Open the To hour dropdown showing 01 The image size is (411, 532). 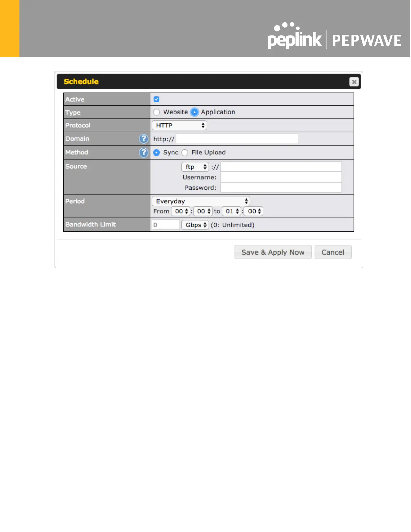coord(231,211)
